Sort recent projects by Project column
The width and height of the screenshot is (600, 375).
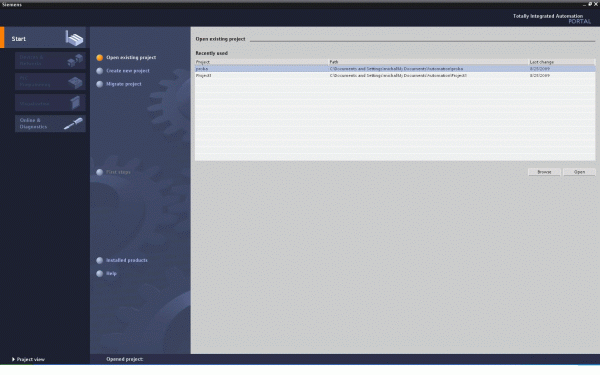click(262, 62)
